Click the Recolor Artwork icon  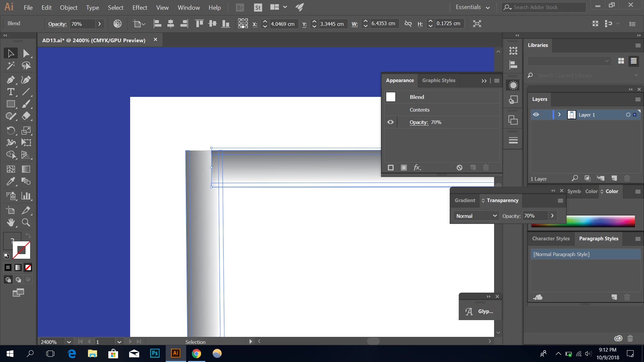click(117, 24)
